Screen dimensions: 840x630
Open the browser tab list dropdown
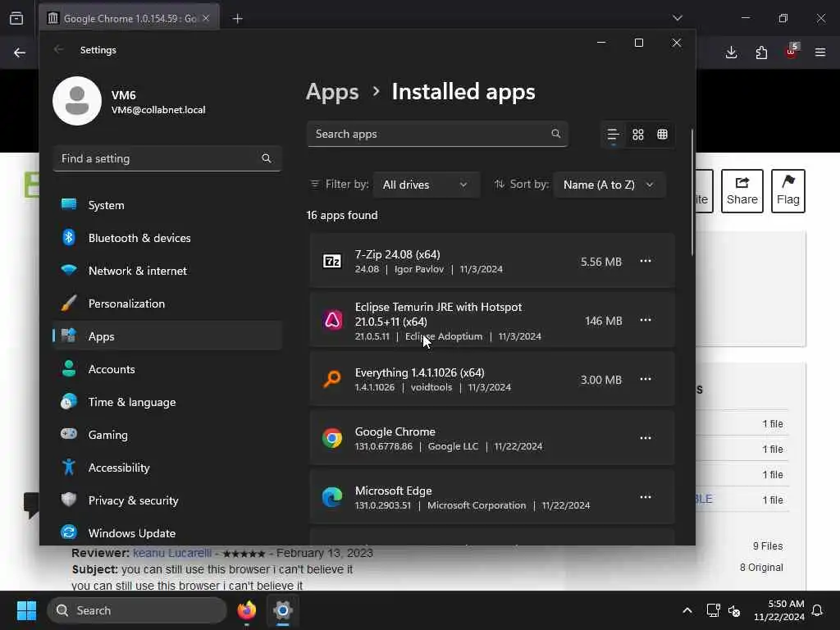point(678,18)
